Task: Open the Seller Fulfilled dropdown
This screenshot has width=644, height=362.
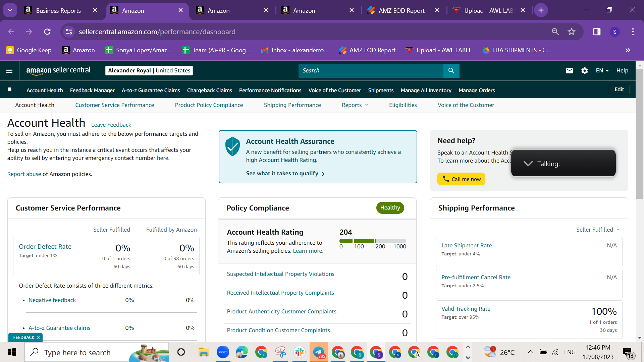Action: pyautogui.click(x=598, y=230)
